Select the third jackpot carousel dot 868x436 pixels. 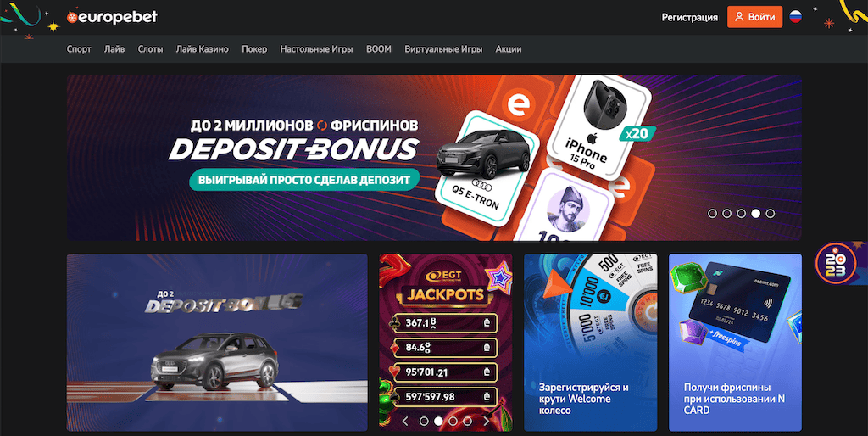point(453,422)
